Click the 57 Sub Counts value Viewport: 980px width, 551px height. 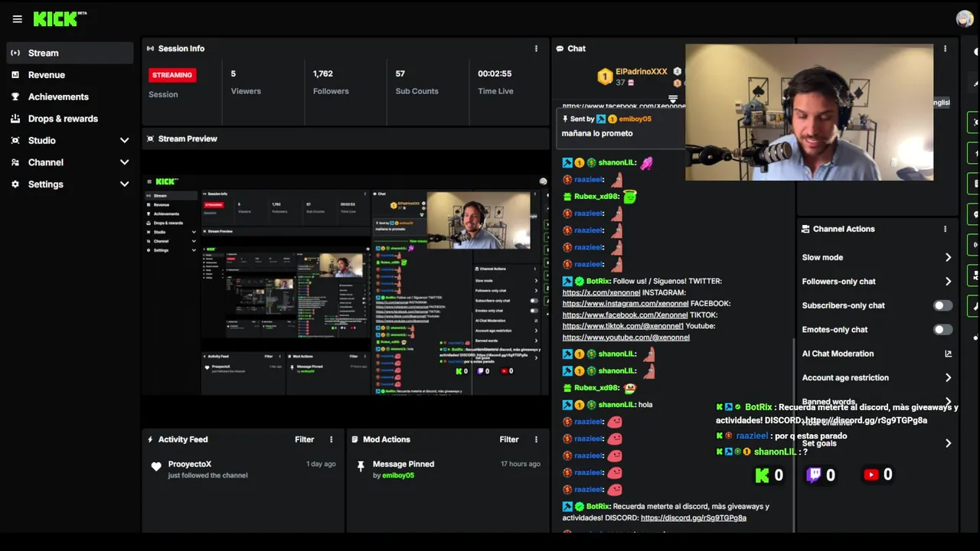point(400,73)
